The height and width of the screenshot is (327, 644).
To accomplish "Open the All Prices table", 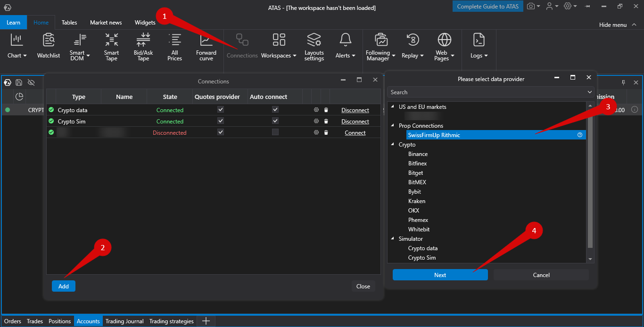I will tap(174, 46).
